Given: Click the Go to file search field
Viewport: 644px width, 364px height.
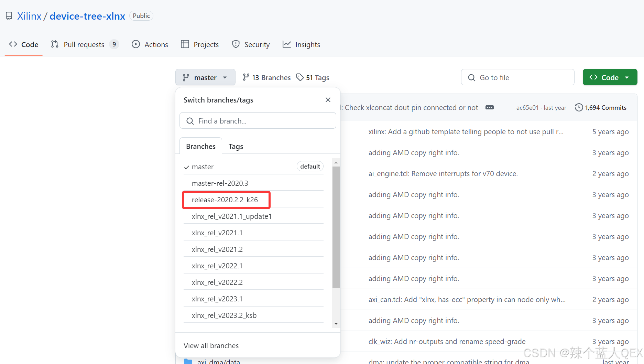Looking at the screenshot, I should [517, 77].
